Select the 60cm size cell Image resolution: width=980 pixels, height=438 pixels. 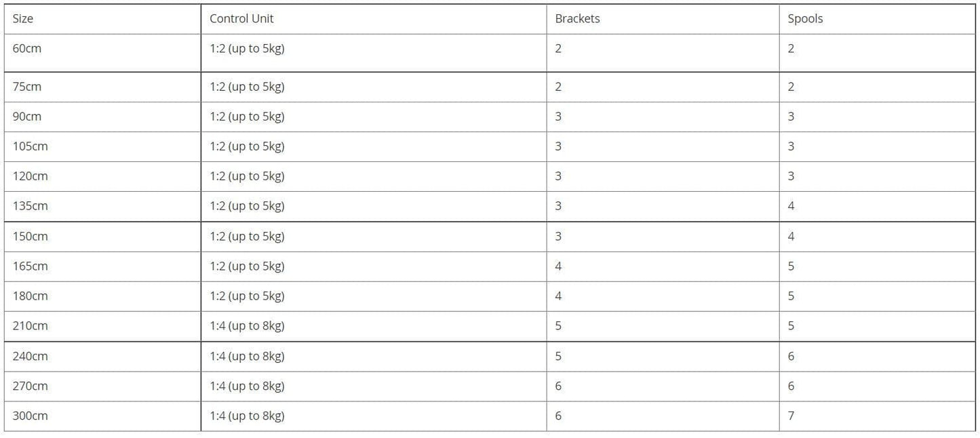click(27, 49)
